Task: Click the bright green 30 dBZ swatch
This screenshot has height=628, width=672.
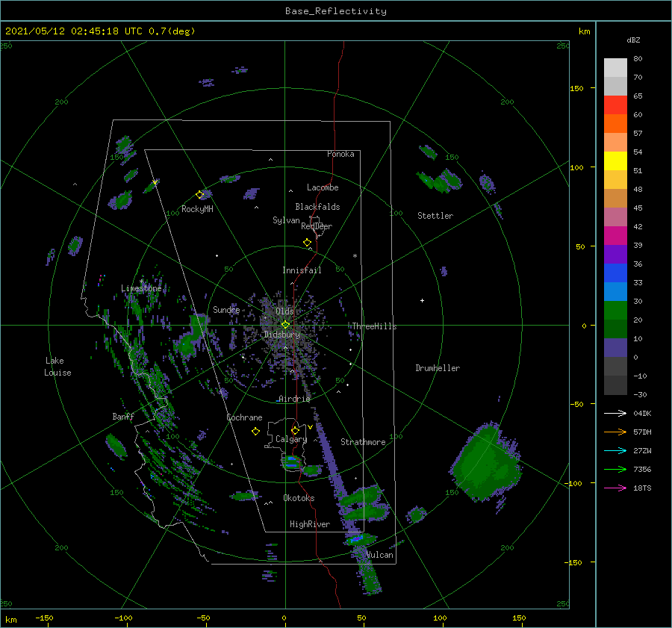Action: coord(615,310)
